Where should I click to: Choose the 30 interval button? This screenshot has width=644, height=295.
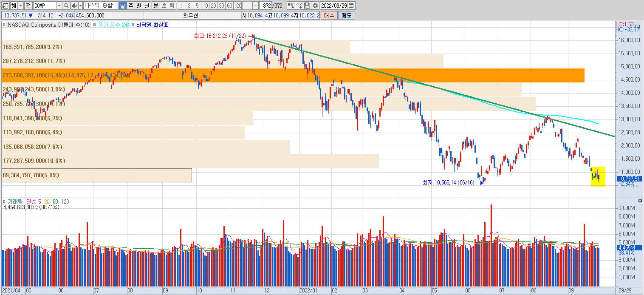click(x=221, y=6)
